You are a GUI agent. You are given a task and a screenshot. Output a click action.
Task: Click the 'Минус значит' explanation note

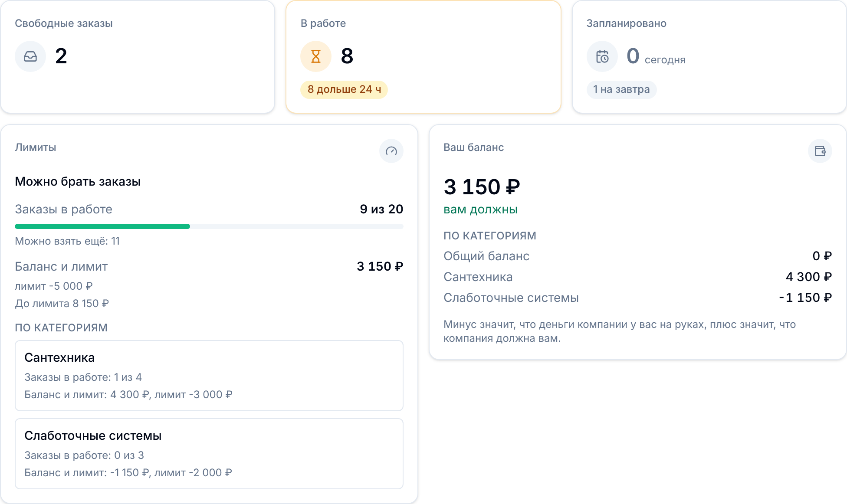(620, 331)
